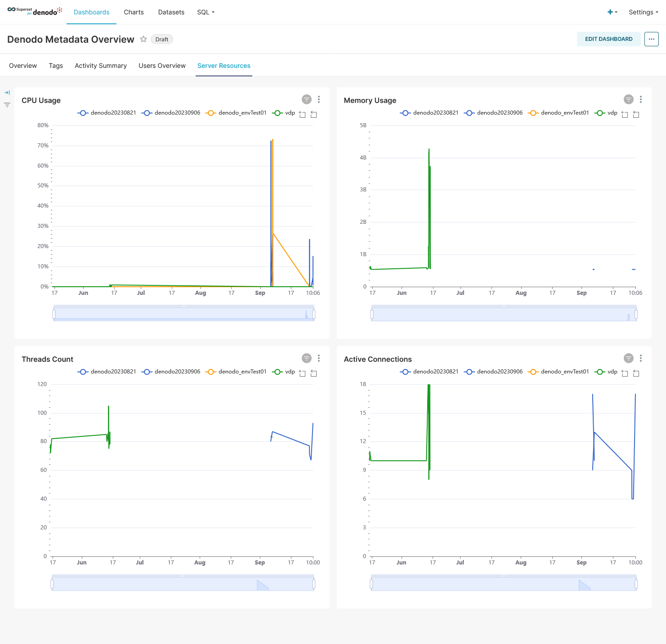The height and width of the screenshot is (644, 666).
Task: Toggle denodo20230821 series in CPU Usage legend
Action: [x=107, y=113]
